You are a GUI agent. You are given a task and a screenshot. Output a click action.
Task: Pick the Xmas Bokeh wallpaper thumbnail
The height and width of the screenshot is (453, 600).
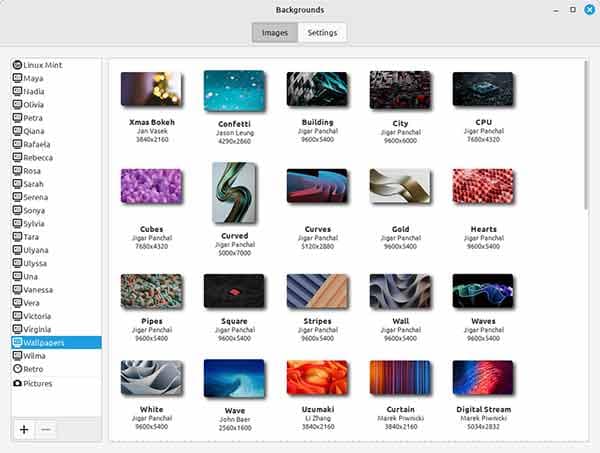[x=151, y=89]
